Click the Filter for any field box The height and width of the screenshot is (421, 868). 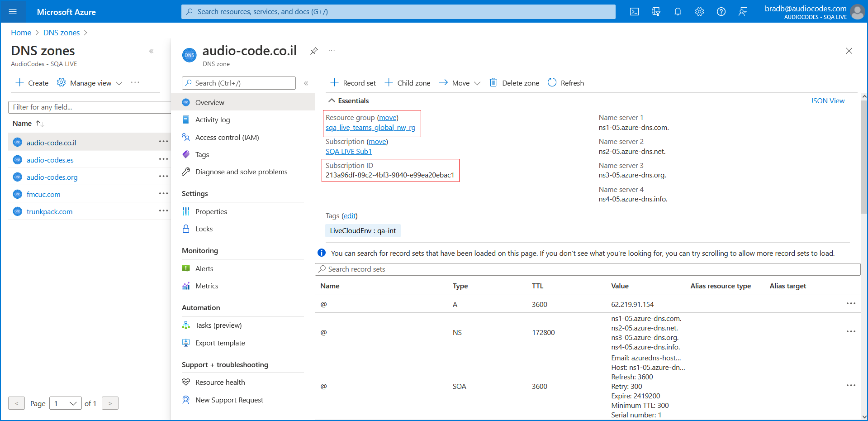(x=90, y=107)
